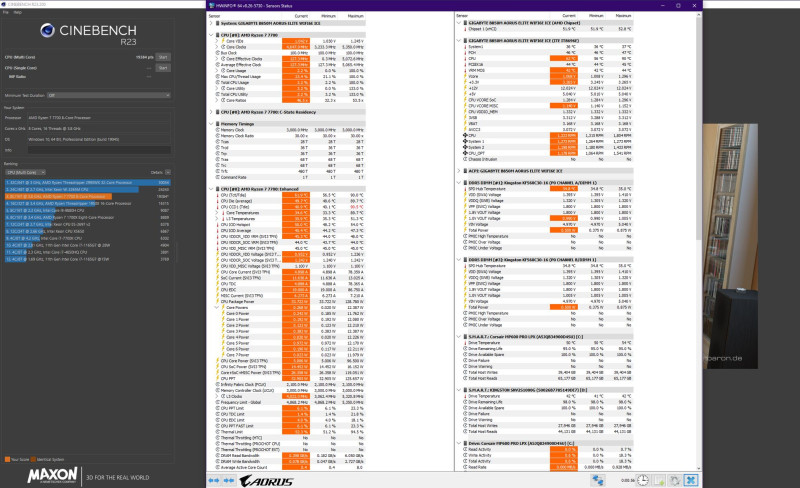Image resolution: width=800 pixels, height=488 pixels.
Task: Click HWiNFO collapse-left arrows button in bottom toolbar
Action: 214,480
